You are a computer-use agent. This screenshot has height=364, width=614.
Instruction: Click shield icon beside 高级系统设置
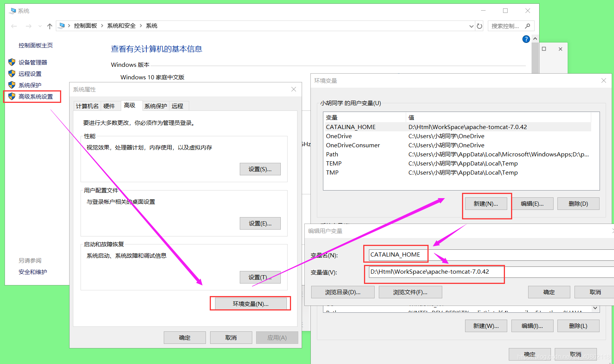(12, 96)
